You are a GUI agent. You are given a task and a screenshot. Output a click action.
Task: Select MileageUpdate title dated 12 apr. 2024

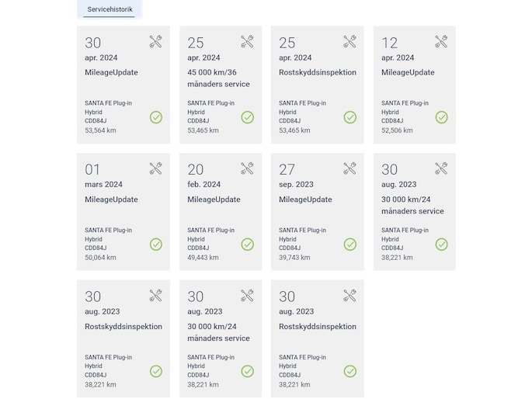tap(408, 72)
